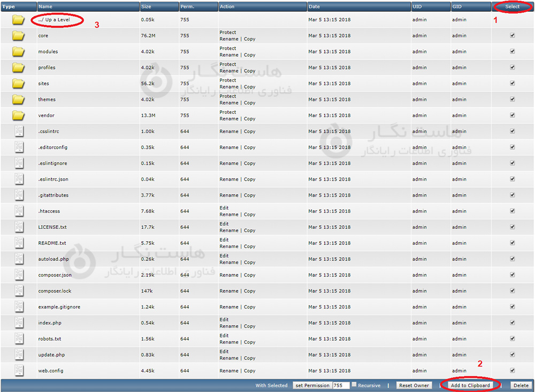The image size is (535, 392).
Task: Sort list by Name column header
Action: click(45, 6)
